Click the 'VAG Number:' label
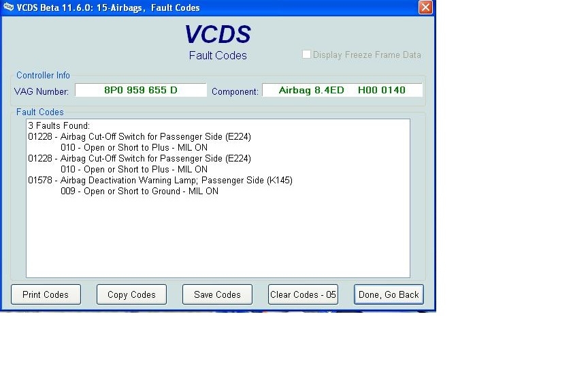This screenshot has width=588, height=368. click(42, 91)
